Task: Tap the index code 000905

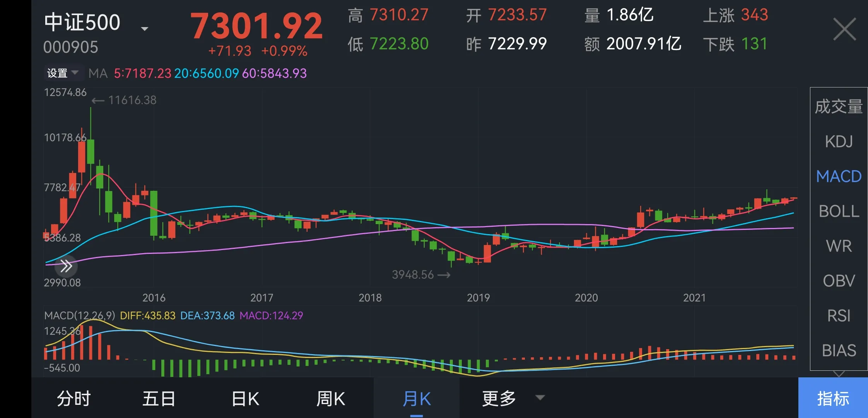Action: coord(71,47)
